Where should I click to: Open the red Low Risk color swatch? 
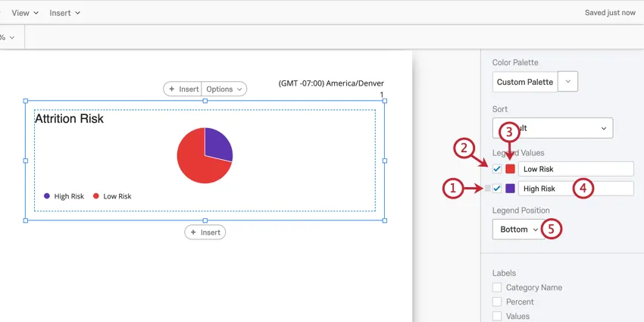510,169
